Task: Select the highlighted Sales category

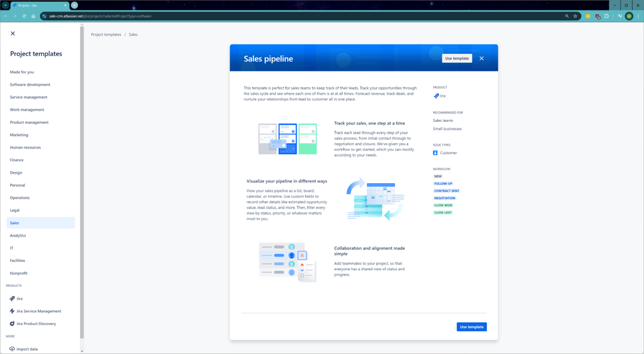Action: pyautogui.click(x=41, y=223)
